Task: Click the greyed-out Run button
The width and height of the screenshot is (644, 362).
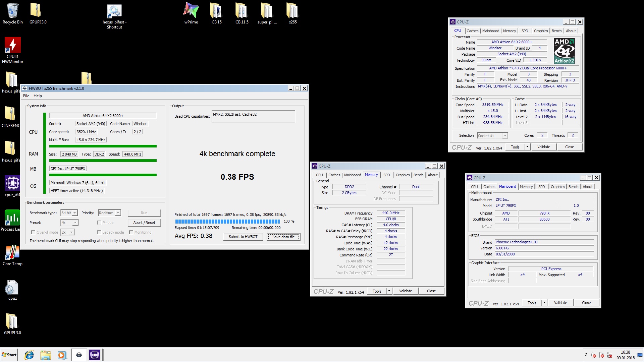Action: tap(144, 213)
